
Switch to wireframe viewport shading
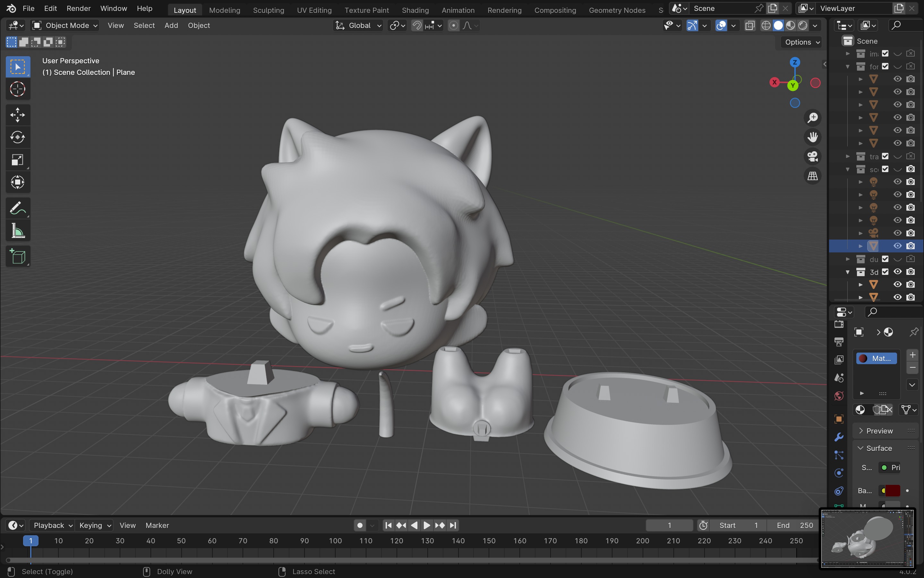(766, 26)
